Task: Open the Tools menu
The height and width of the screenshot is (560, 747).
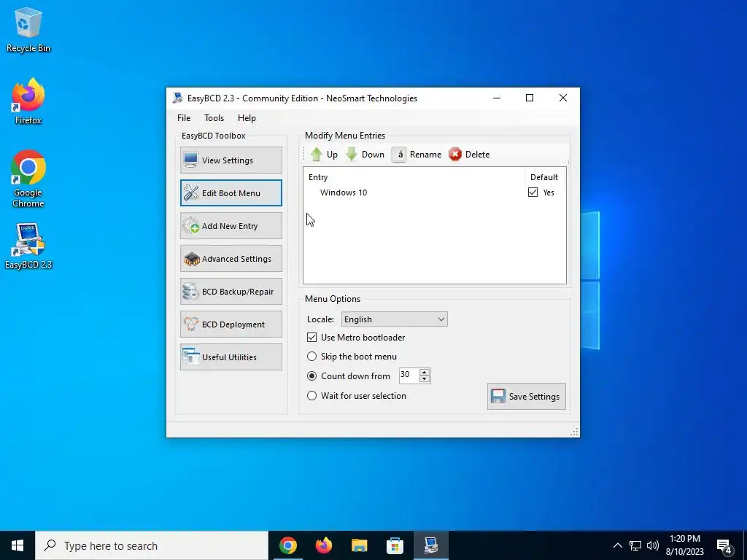Action: (214, 118)
